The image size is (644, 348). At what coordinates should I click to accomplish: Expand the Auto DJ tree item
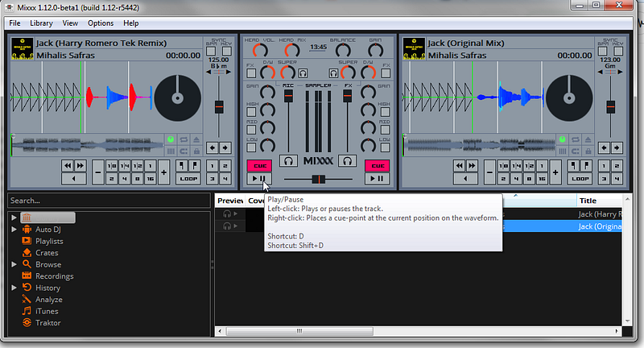coord(14,230)
